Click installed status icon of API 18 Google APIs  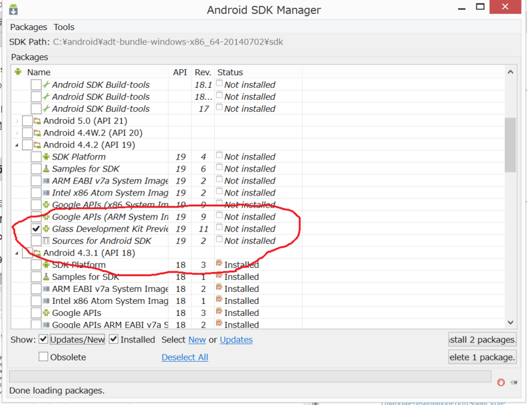(x=219, y=311)
